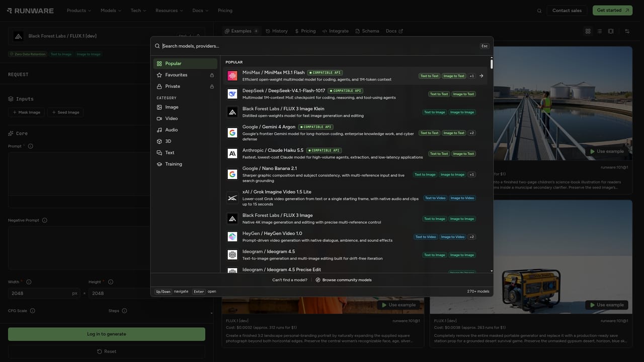Screen dimensions: 644x362
Task: Switch to the History tab
Action: tap(277, 31)
